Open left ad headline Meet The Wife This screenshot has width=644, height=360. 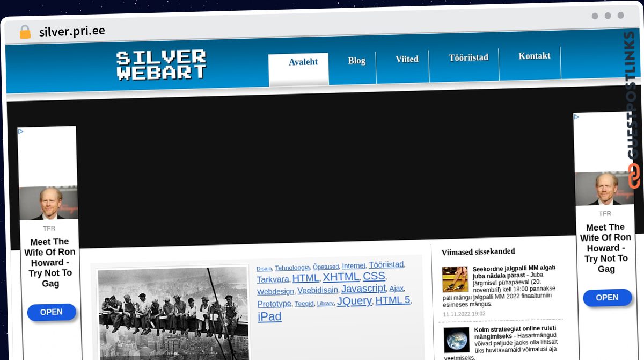[51, 262]
